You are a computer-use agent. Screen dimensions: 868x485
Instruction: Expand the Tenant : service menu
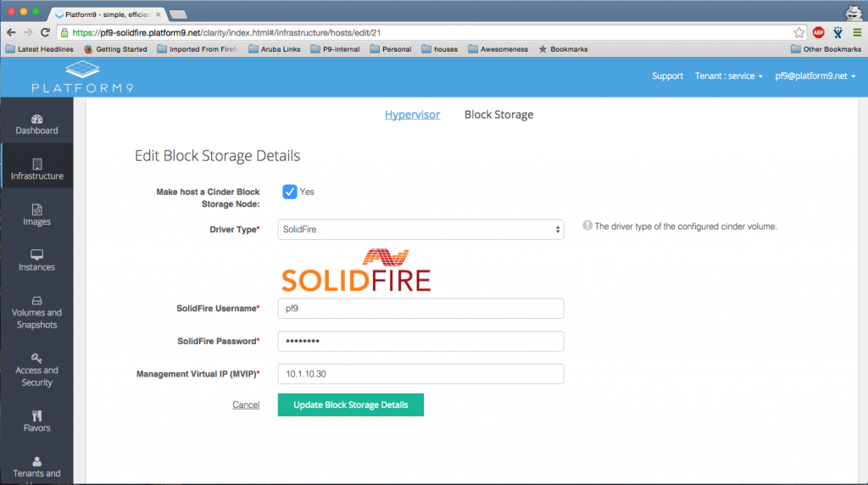click(x=729, y=76)
